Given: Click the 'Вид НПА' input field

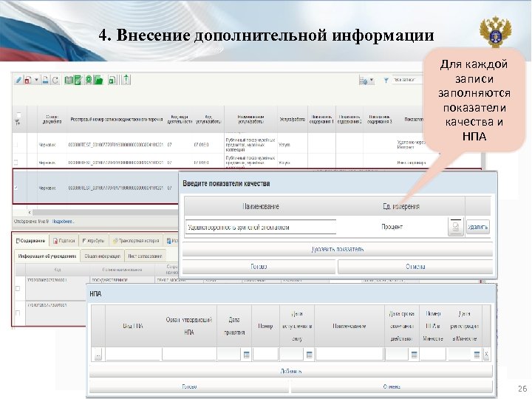Looking at the screenshot, I should coord(133,354).
